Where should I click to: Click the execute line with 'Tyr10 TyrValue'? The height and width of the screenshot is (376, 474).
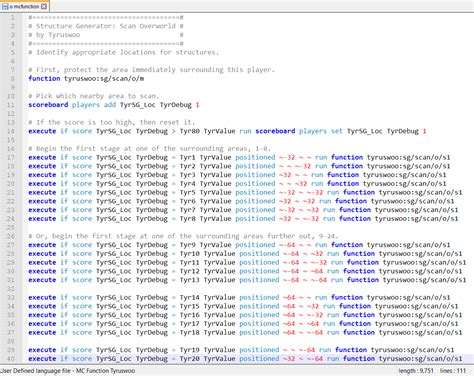[245, 253]
